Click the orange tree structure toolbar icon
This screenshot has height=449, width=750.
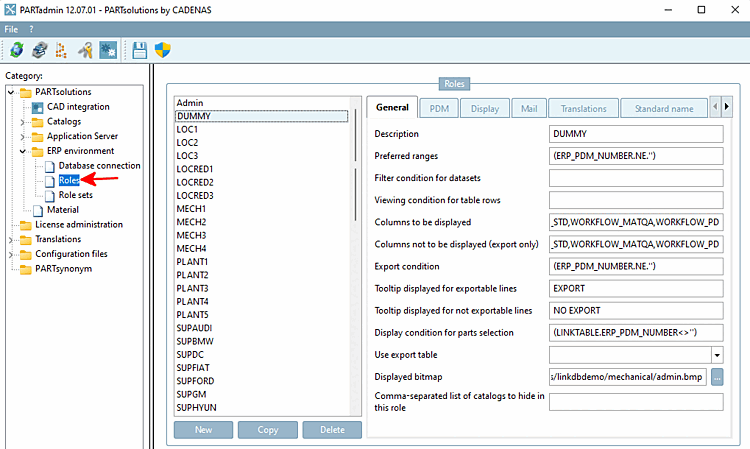(x=61, y=50)
